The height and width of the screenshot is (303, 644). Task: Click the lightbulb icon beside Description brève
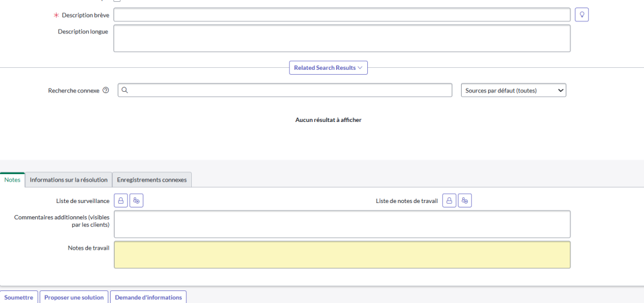pos(582,14)
